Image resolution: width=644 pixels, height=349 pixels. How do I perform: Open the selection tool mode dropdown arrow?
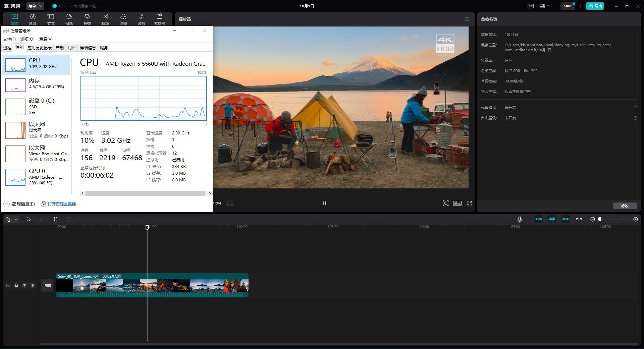point(16,220)
